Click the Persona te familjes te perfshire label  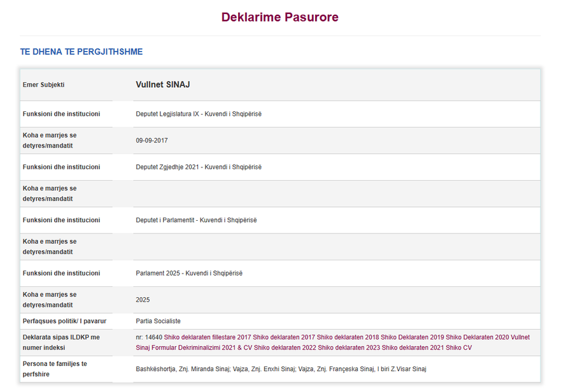(x=55, y=369)
